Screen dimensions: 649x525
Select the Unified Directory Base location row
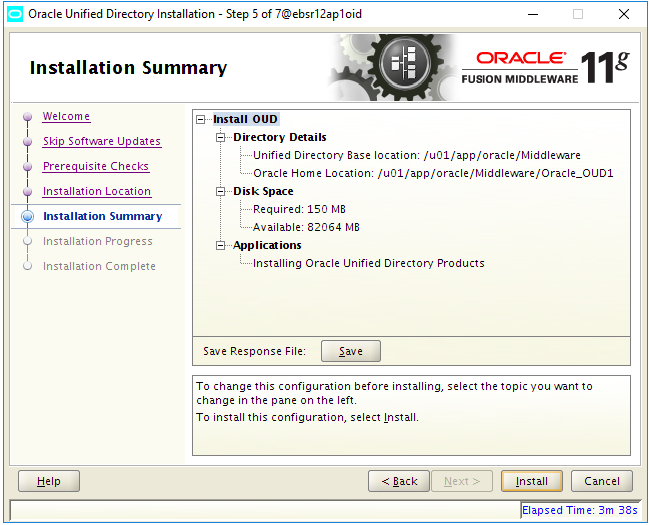(417, 155)
